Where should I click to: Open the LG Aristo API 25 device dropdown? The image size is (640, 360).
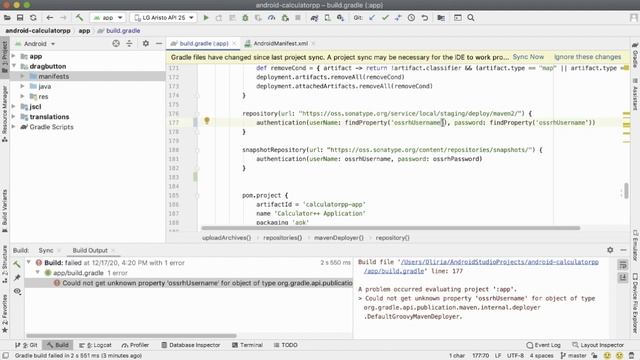coord(164,18)
